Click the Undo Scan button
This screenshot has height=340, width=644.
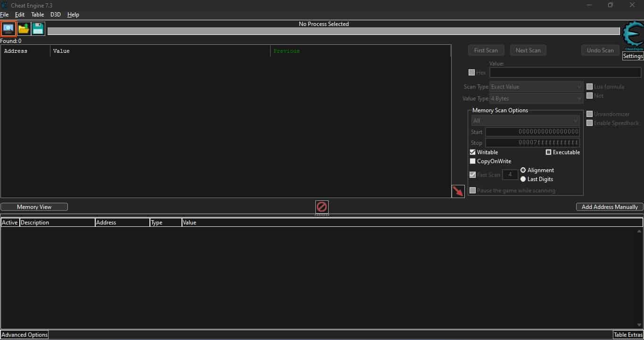click(600, 50)
